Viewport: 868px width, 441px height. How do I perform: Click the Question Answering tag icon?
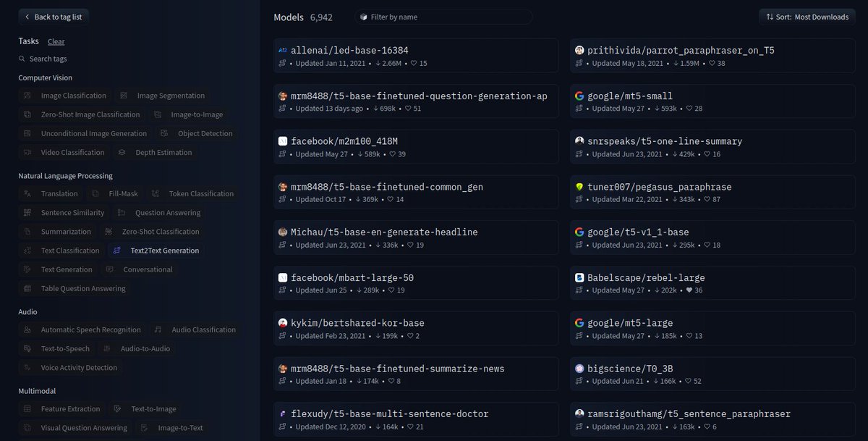121,213
